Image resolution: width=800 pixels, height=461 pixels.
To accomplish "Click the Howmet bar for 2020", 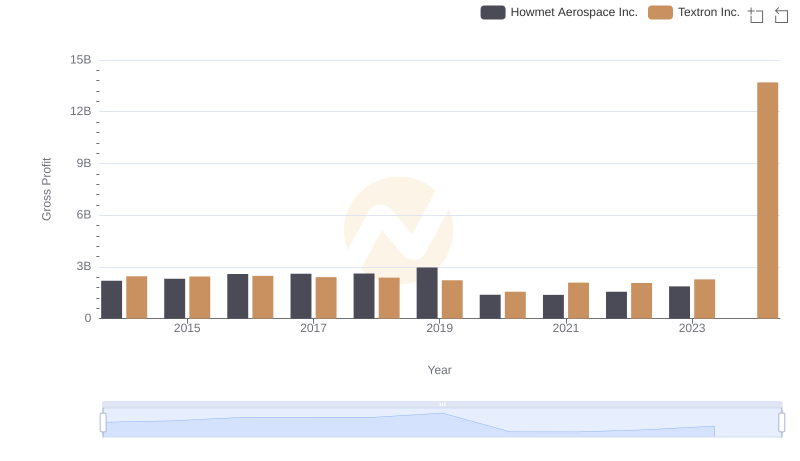I will [490, 306].
